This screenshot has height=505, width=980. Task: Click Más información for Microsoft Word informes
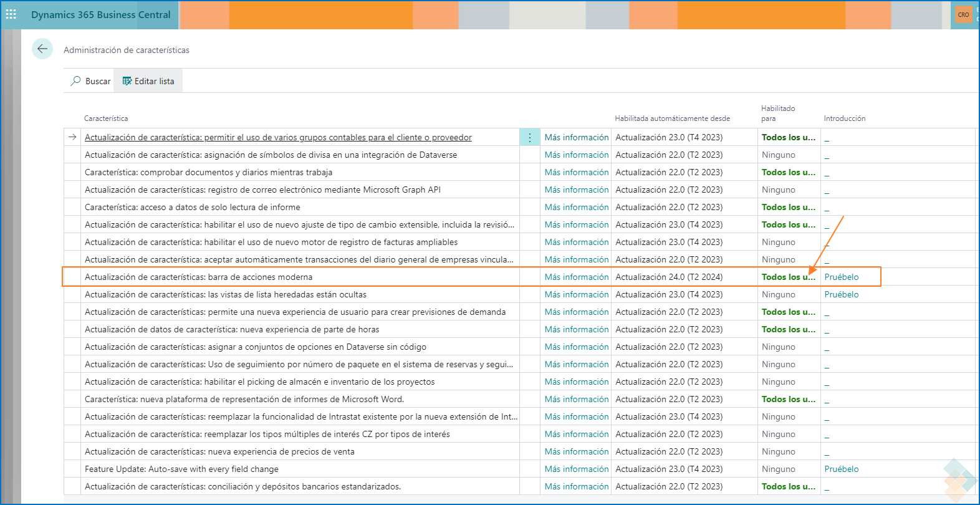(577, 399)
